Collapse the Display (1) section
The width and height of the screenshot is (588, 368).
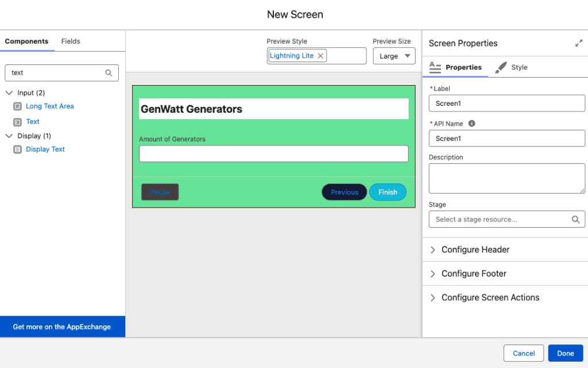[9, 136]
